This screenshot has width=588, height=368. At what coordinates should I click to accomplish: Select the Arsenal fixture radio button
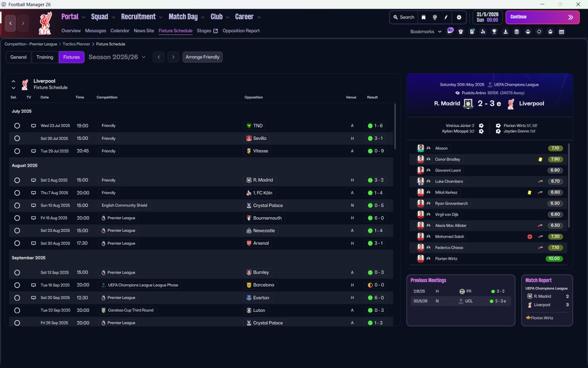tap(17, 243)
